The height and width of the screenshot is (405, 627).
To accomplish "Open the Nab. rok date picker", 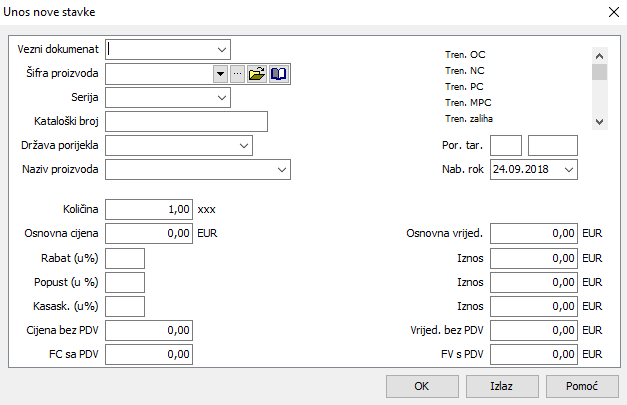I will pos(568,170).
